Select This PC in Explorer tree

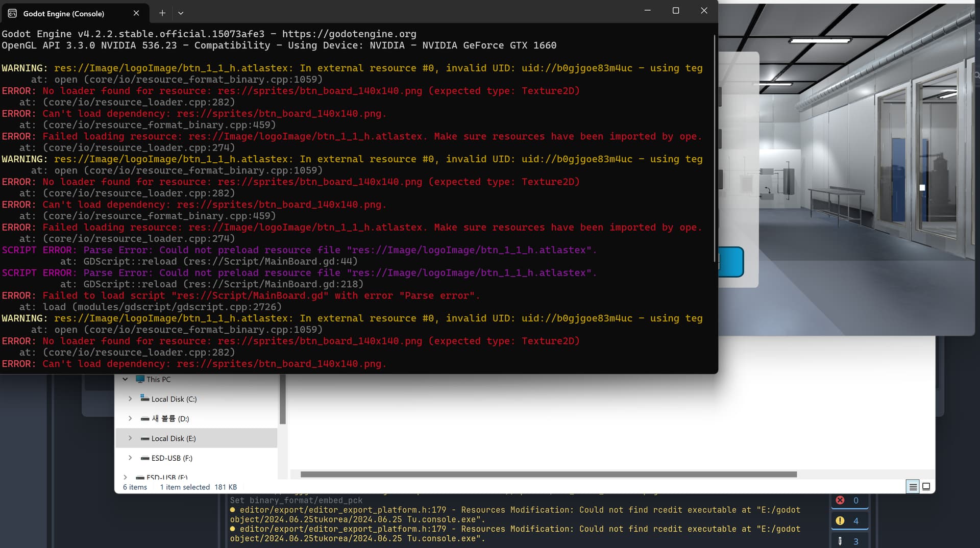pos(159,379)
